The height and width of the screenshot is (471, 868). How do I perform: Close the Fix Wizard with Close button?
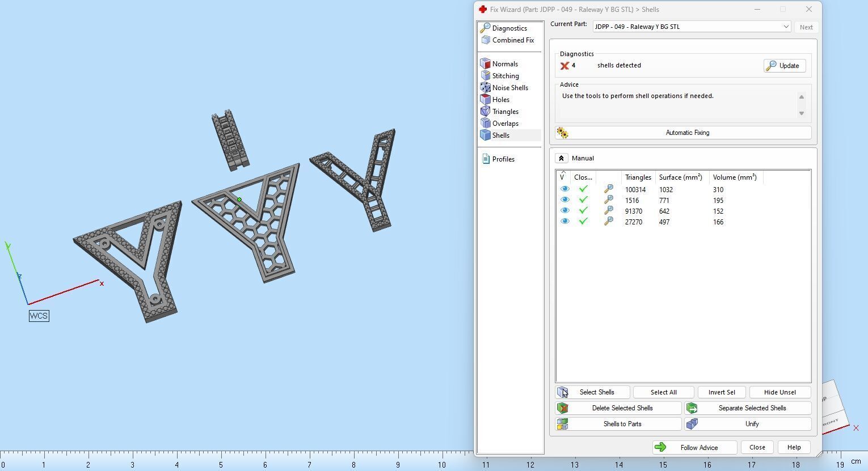click(x=757, y=447)
